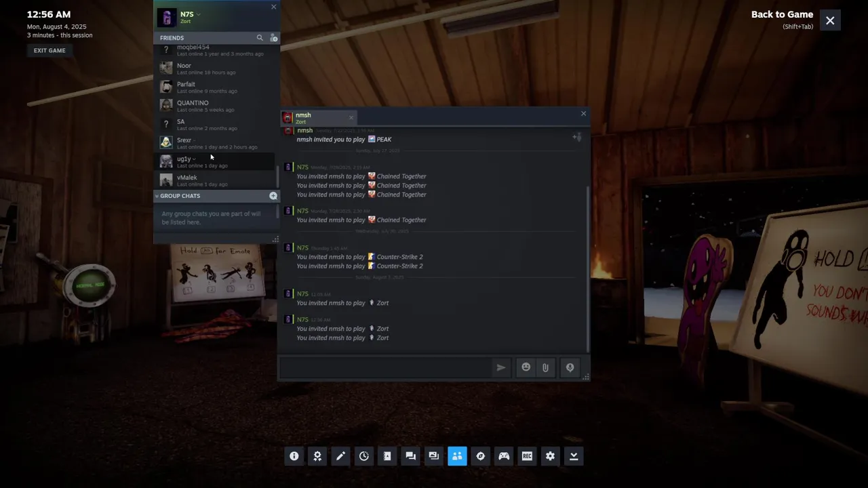Search friends with the magnifier icon
Image resolution: width=868 pixels, height=488 pixels.
(259, 38)
